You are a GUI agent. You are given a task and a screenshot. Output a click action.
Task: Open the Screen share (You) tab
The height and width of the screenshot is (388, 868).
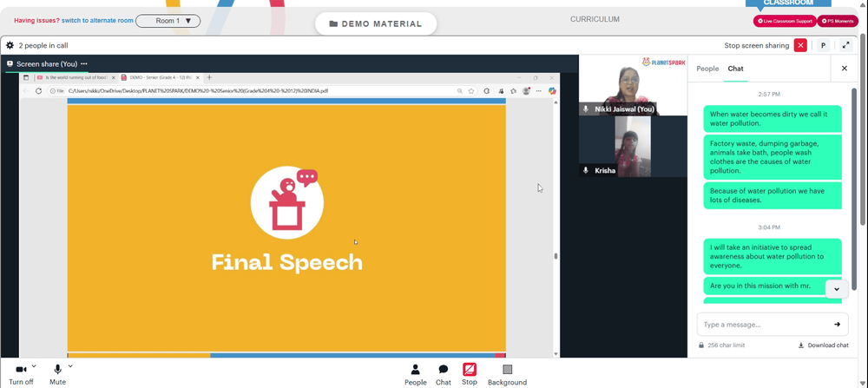[47, 63]
